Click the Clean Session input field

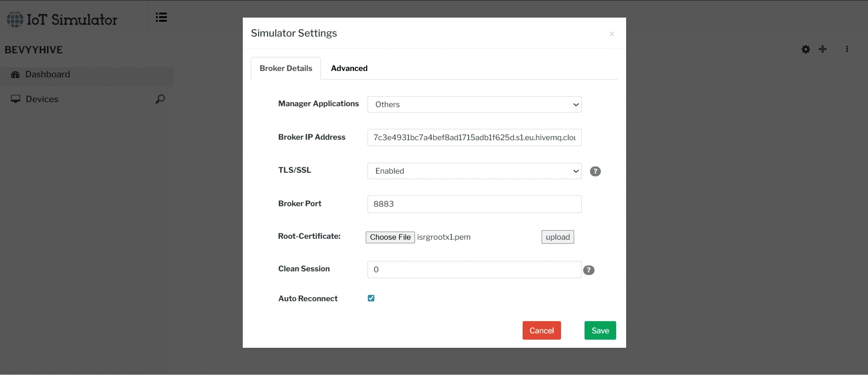tap(474, 270)
